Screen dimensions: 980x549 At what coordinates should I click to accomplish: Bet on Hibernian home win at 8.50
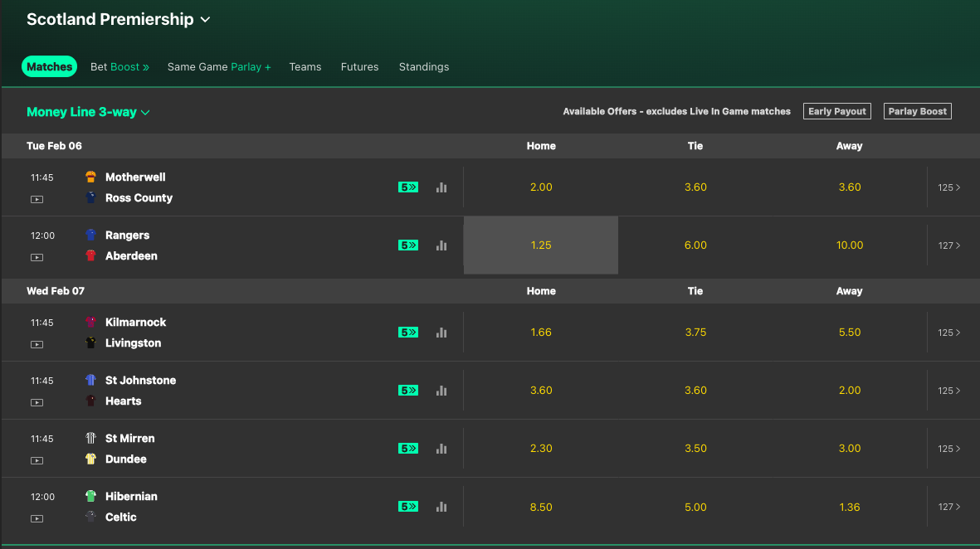click(x=541, y=507)
